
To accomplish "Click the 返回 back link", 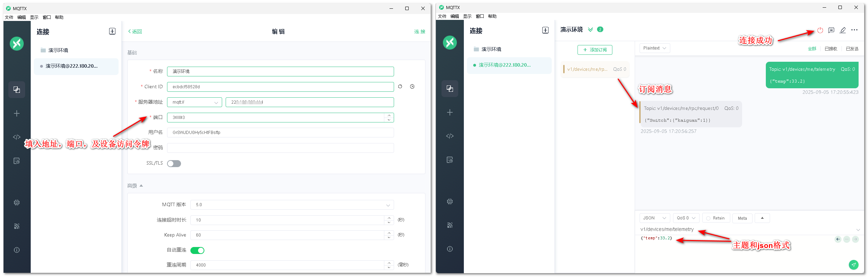I will 135,31.
